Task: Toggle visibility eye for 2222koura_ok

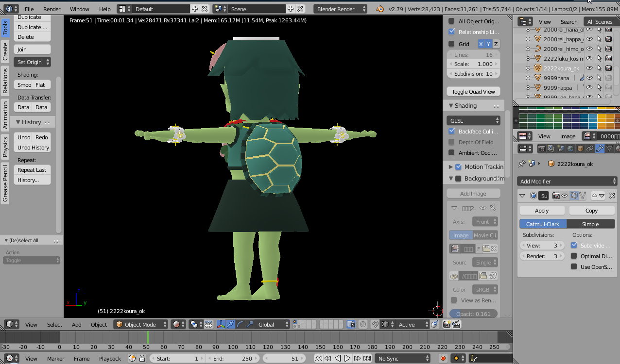Action: [x=589, y=68]
